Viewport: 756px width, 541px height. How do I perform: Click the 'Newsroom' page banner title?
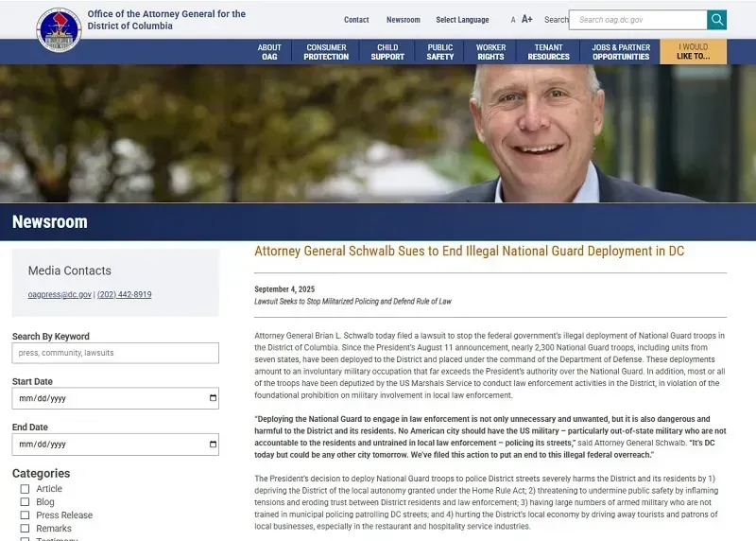coord(50,222)
